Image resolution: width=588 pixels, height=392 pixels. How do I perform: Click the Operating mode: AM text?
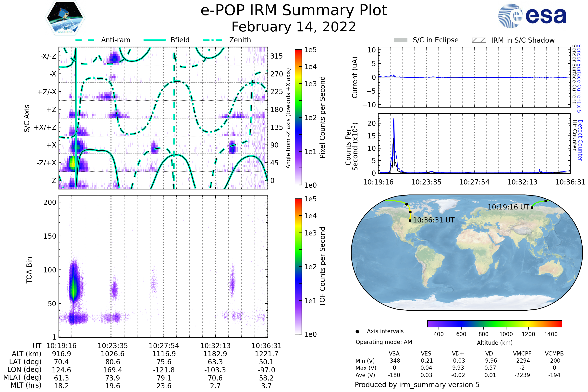coord(384,342)
